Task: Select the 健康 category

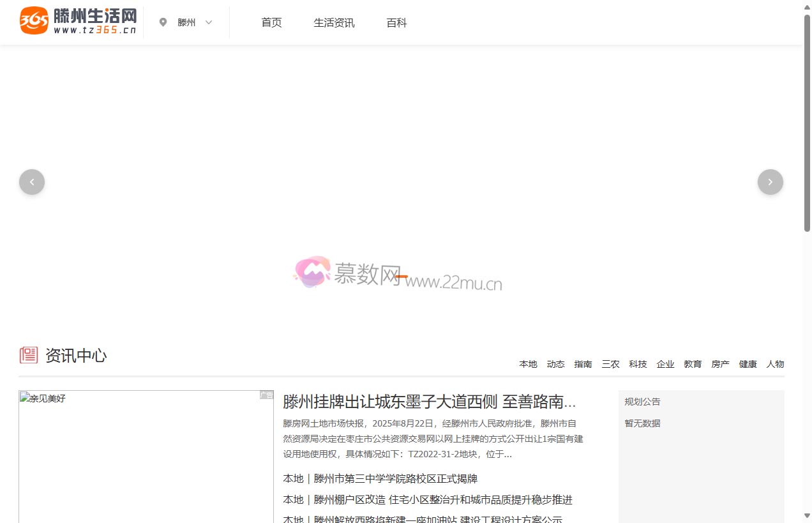Action: [x=748, y=363]
